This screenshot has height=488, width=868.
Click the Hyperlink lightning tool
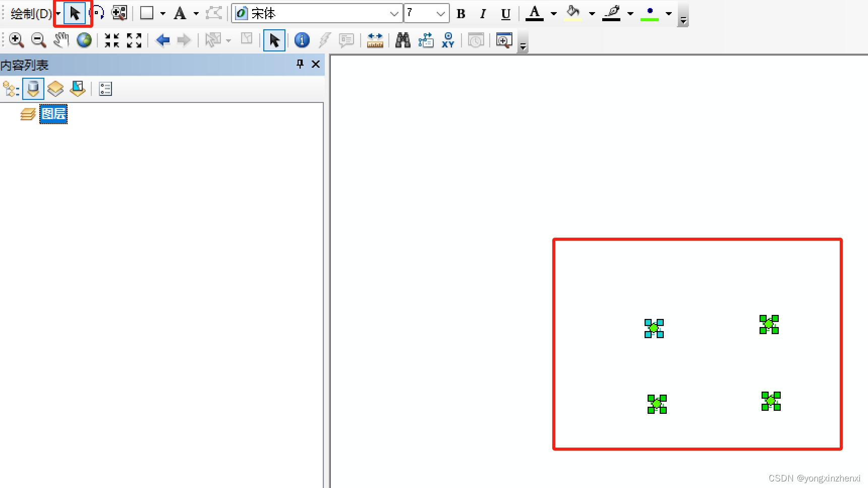coord(325,40)
